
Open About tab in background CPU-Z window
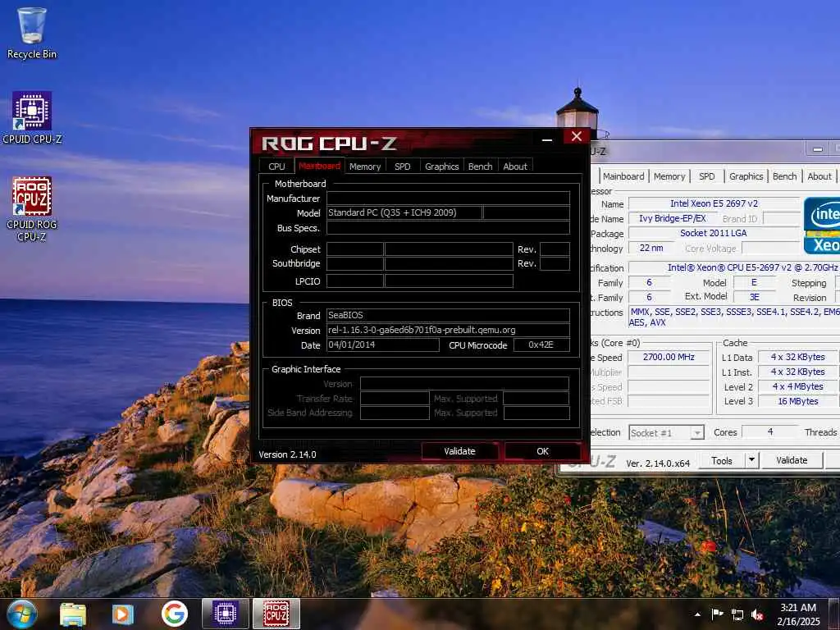(819, 176)
